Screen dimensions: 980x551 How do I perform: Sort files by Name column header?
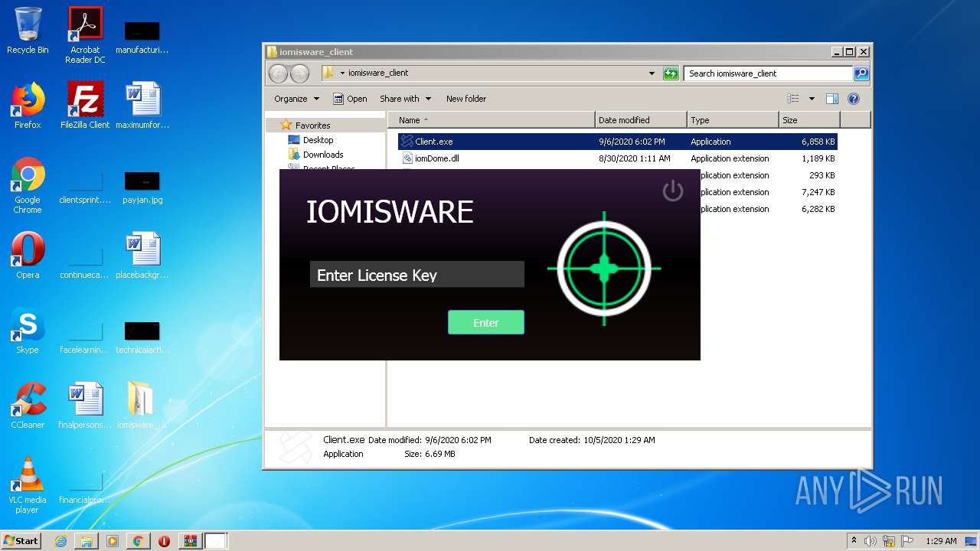pos(492,120)
